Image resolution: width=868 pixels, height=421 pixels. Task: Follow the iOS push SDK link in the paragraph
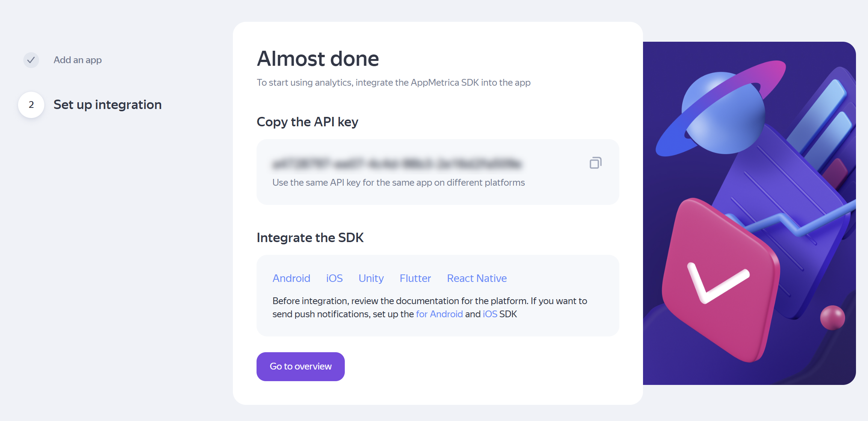[x=490, y=314]
